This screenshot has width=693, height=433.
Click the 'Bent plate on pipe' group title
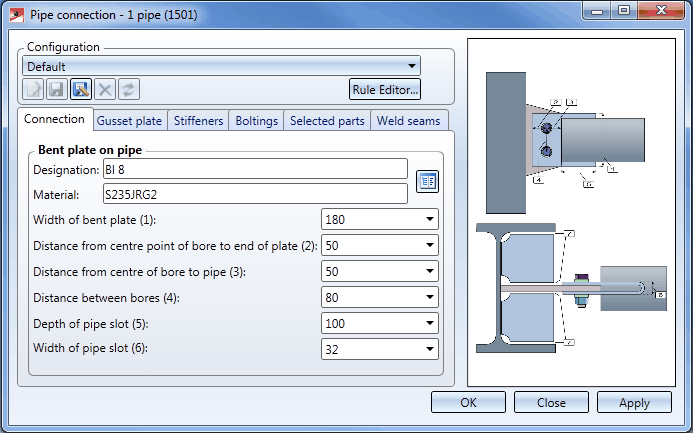point(90,150)
